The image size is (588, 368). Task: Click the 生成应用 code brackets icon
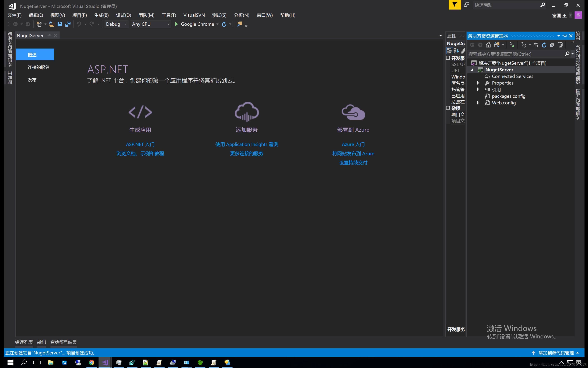pos(140,112)
